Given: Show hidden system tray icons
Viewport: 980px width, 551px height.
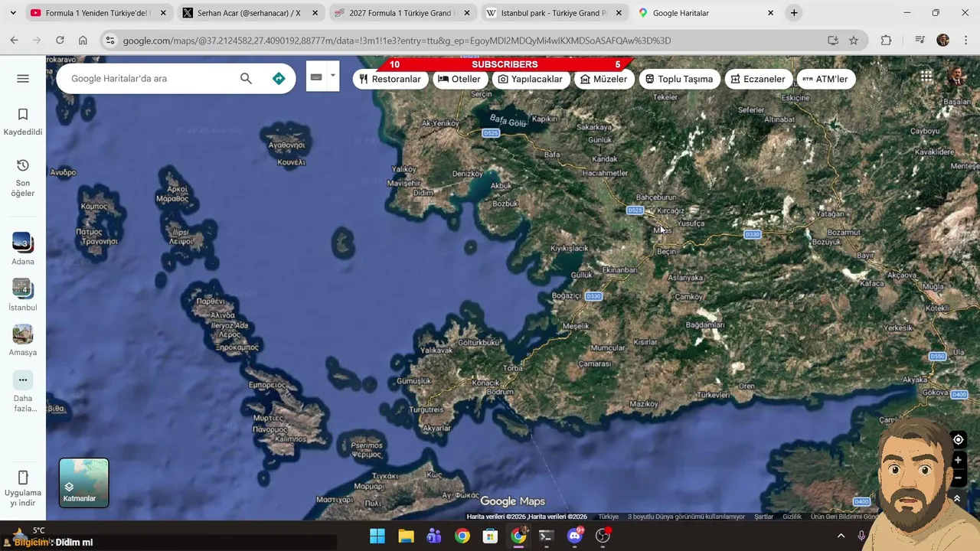Looking at the screenshot, I should tap(841, 536).
